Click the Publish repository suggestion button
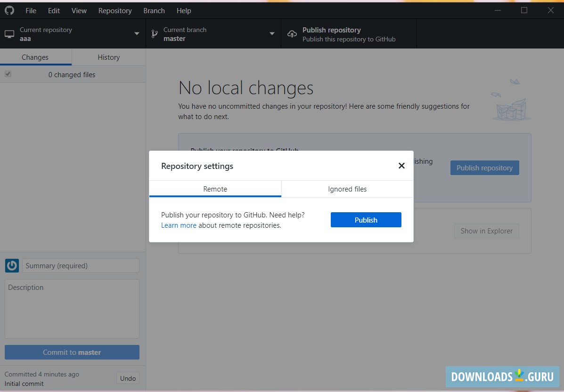 click(x=484, y=168)
